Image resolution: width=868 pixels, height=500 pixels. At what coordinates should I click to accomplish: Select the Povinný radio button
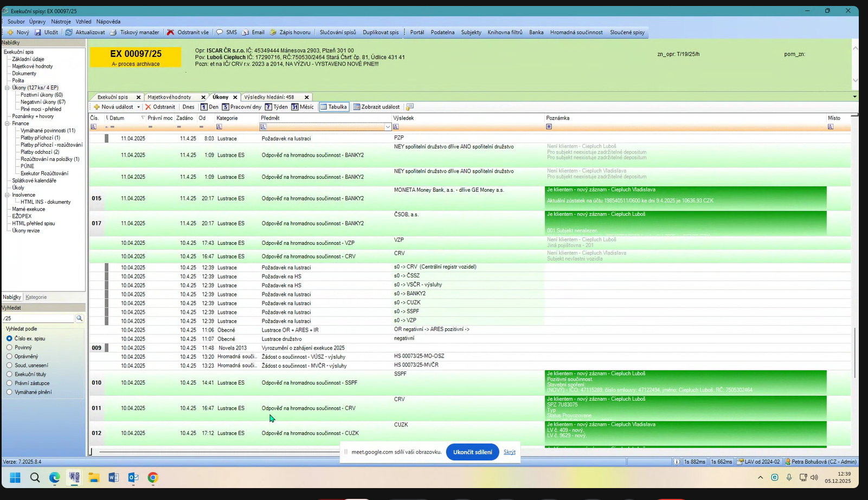coord(9,347)
